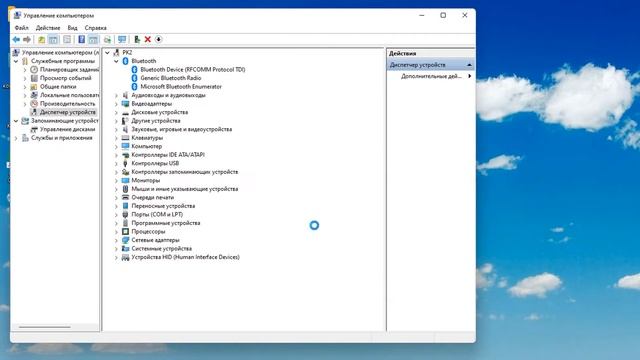The width and height of the screenshot is (640, 360).
Task: Expand Аудиовходы и аудиовыходы category
Action: pos(116,95)
